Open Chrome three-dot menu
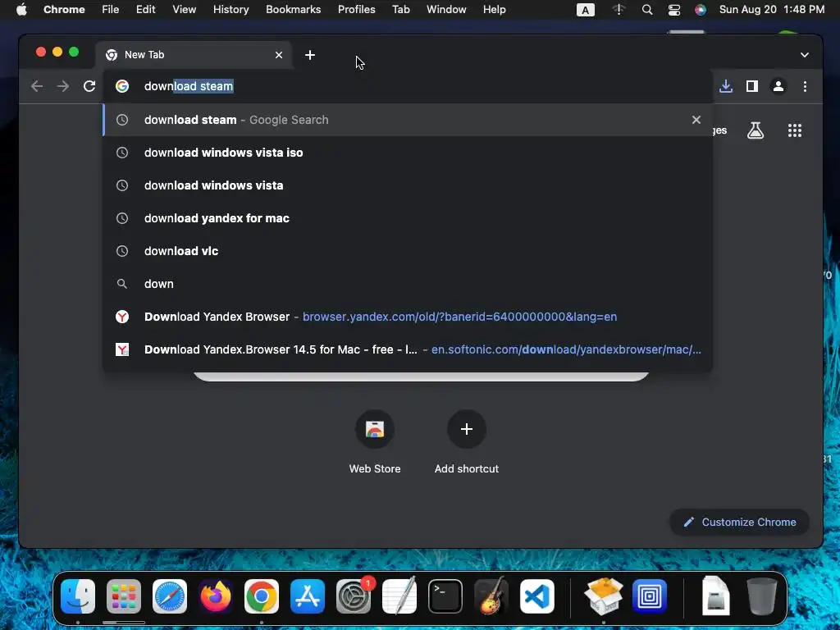This screenshot has width=840, height=630. tap(805, 86)
